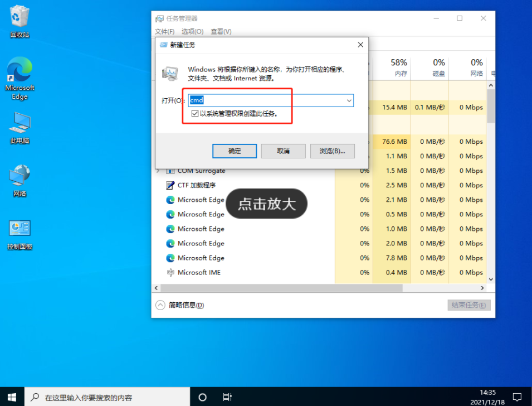Collapse to 简略信息 view

(180, 305)
